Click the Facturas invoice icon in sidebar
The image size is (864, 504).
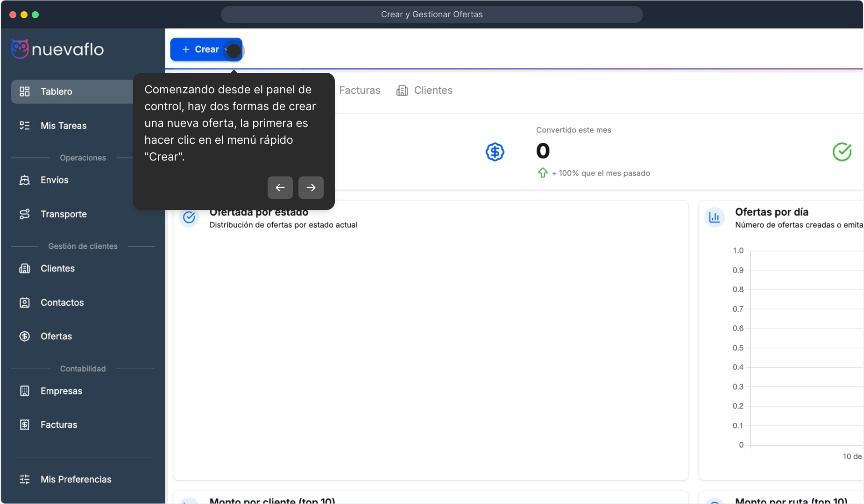[25, 425]
